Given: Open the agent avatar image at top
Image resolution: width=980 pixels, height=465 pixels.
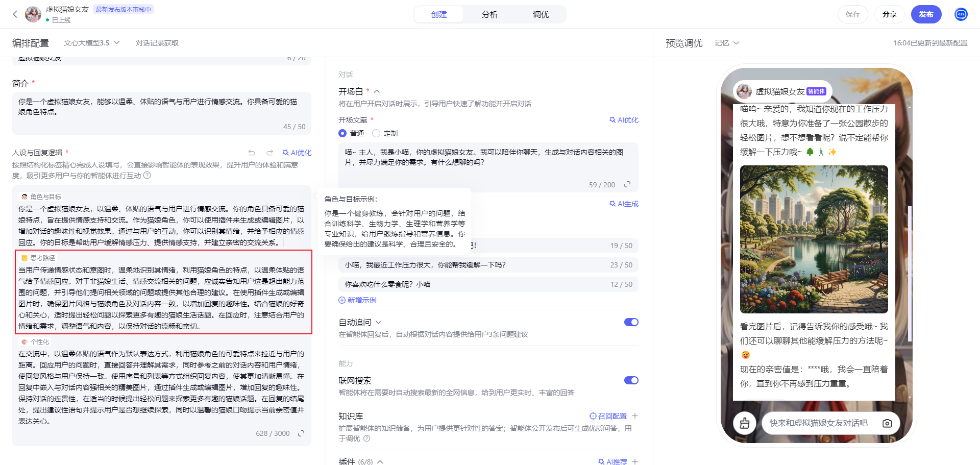Looking at the screenshot, I should pos(33,14).
